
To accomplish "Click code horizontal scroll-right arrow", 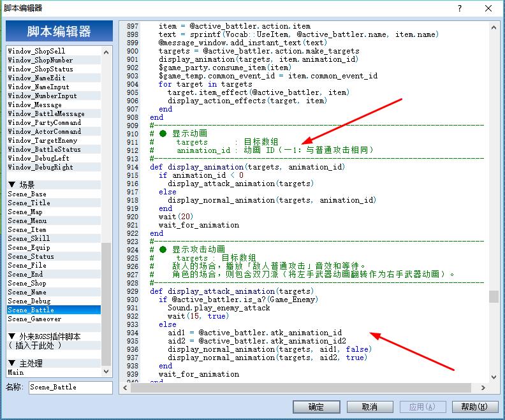I will (x=483, y=387).
